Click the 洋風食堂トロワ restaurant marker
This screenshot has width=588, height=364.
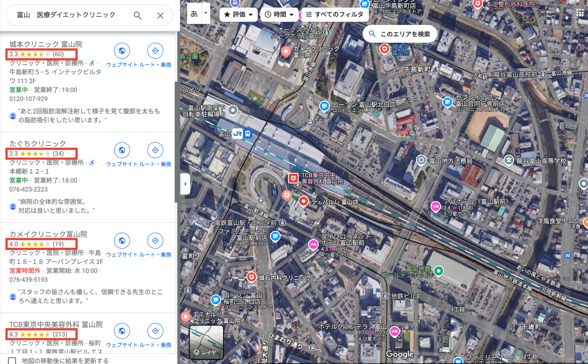tap(586, 222)
